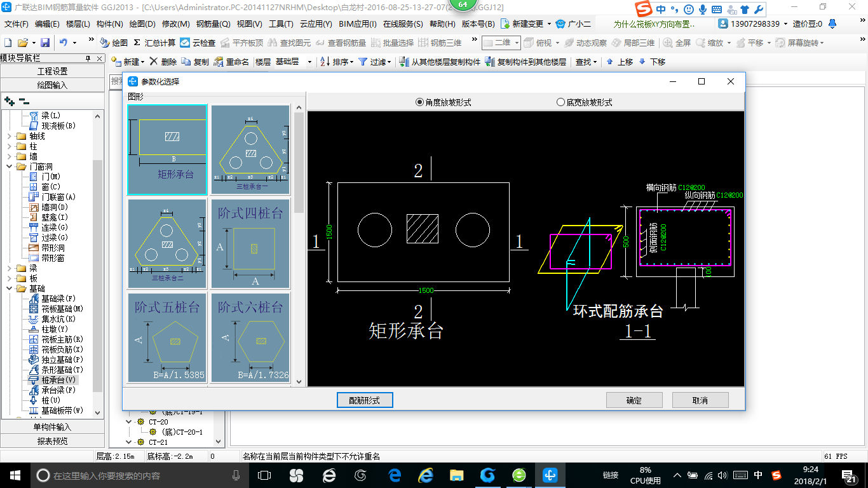Launch 云检查 cloud check
This screenshot has width=868, height=488.
point(198,43)
